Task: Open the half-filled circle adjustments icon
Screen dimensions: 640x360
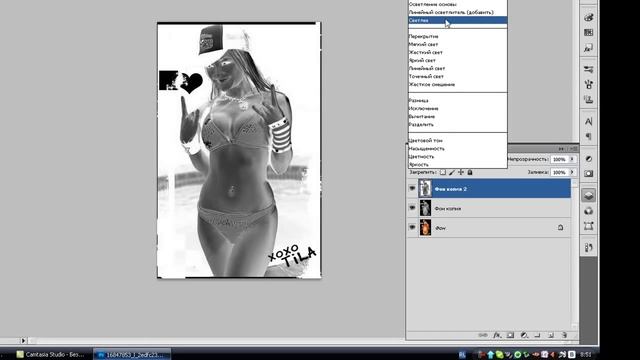Action: click(588, 159)
